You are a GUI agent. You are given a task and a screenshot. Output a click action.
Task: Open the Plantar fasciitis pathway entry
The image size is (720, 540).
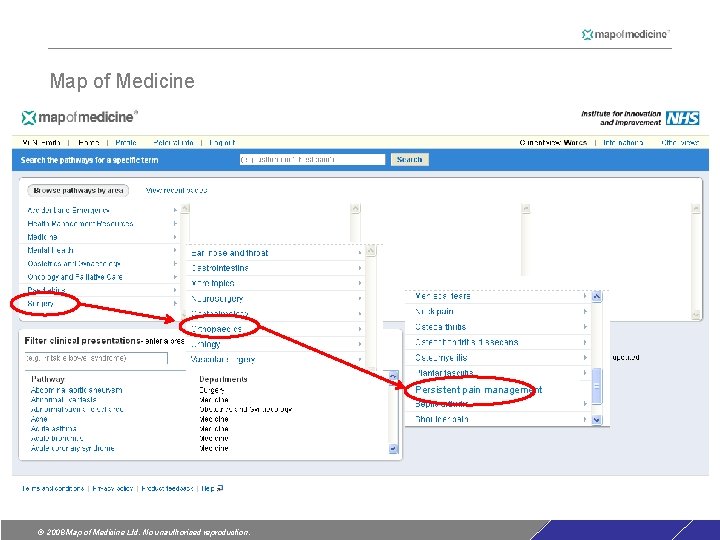(x=444, y=373)
